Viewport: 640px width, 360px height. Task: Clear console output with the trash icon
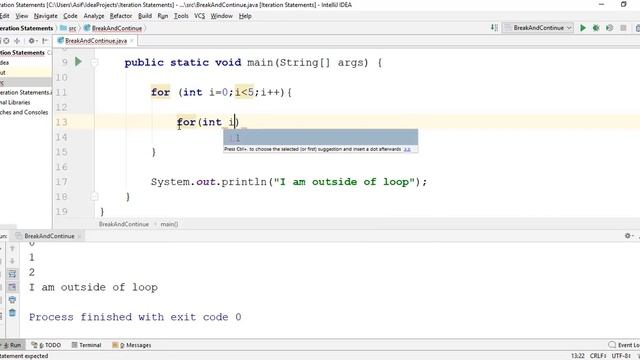[12, 313]
